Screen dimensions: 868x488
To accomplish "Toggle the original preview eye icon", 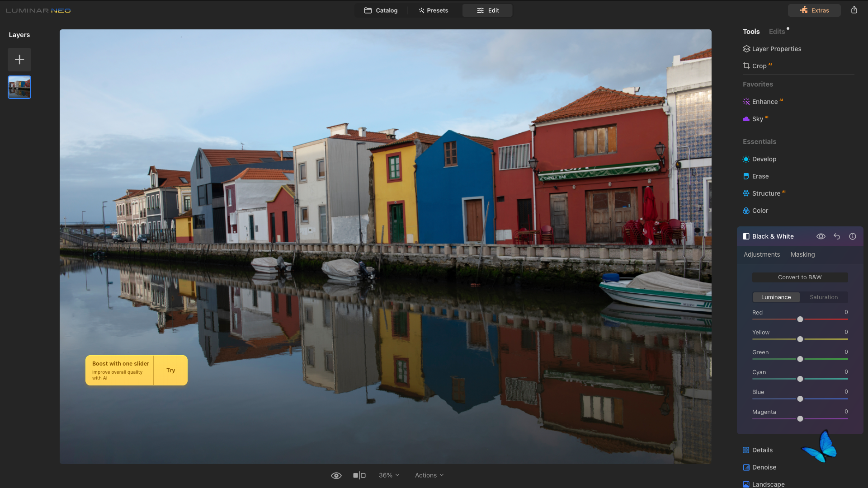I will pyautogui.click(x=336, y=475).
